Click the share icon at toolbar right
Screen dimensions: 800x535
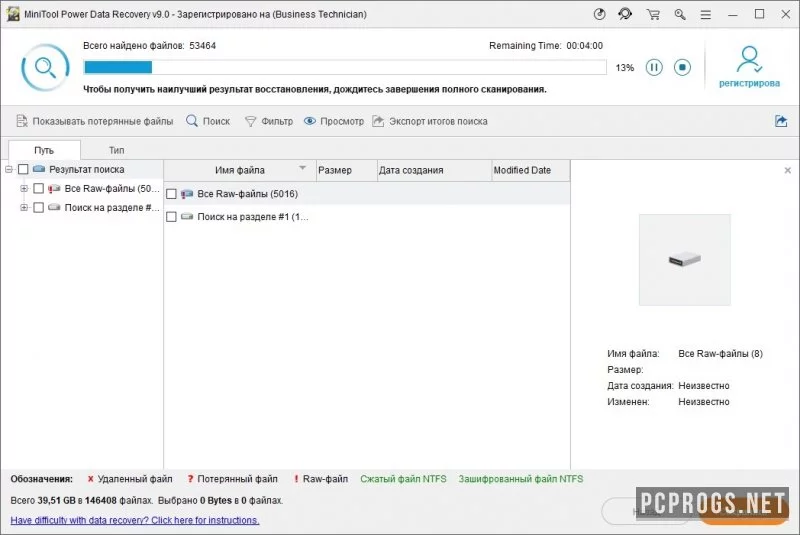[x=781, y=121]
